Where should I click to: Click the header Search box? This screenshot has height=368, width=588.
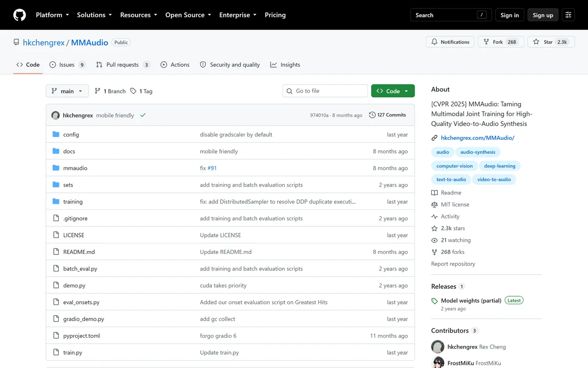451,15
